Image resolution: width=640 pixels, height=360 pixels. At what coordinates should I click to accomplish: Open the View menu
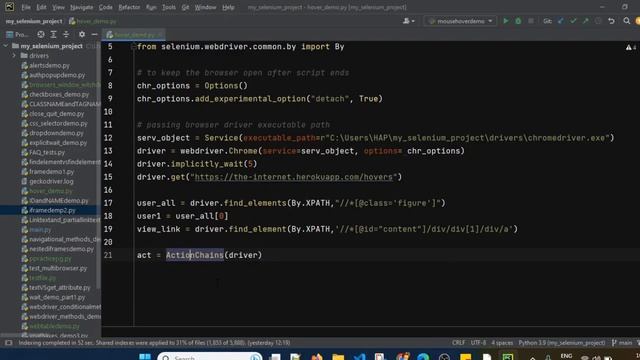pos(58,7)
